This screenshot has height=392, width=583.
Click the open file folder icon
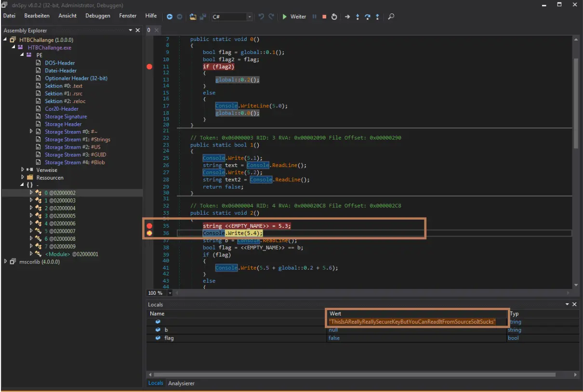pos(193,17)
